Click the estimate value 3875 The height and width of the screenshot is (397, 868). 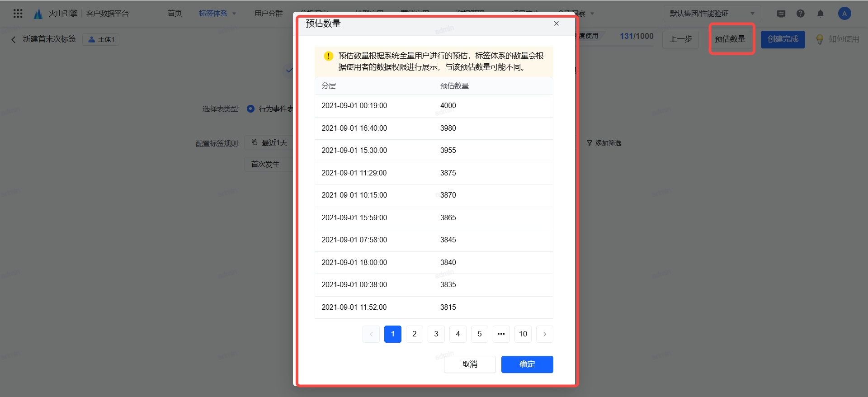pyautogui.click(x=448, y=173)
